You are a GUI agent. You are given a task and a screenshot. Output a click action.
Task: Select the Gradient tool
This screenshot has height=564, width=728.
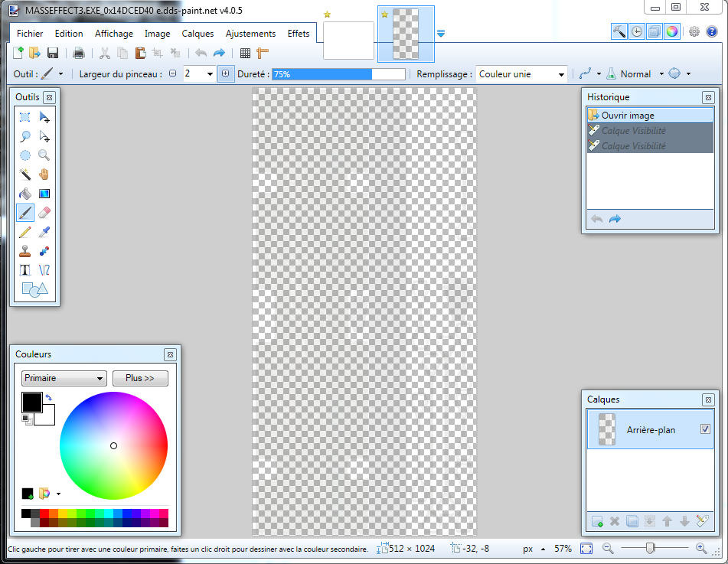click(x=44, y=194)
